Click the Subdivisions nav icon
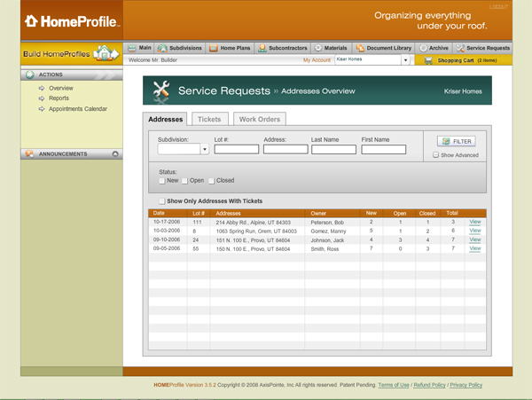 tap(162, 48)
